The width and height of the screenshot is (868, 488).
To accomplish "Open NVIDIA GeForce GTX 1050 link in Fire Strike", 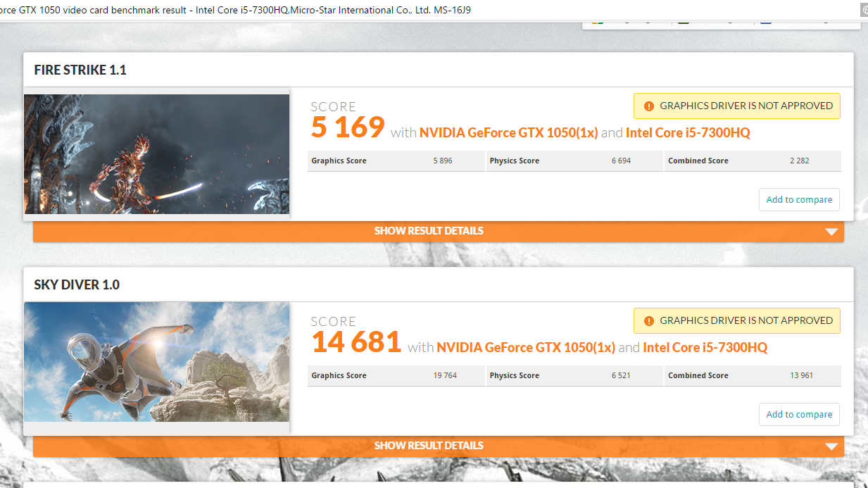I will point(509,133).
